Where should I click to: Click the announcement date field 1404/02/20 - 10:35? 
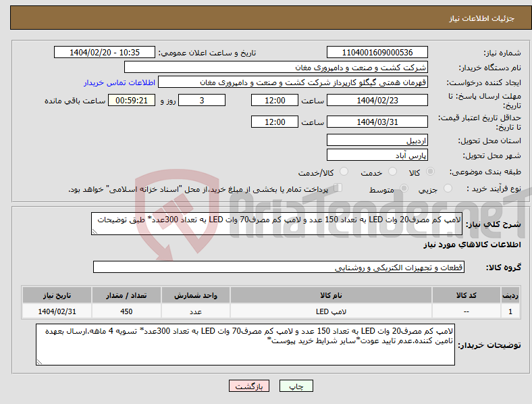pyautogui.click(x=105, y=52)
